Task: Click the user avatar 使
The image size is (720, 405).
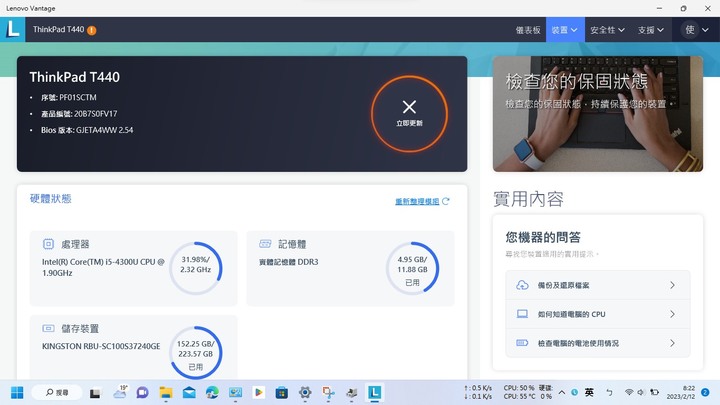Action: [690, 30]
